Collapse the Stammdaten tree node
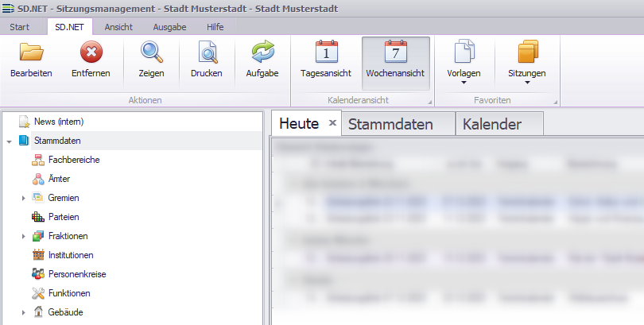 [8, 141]
